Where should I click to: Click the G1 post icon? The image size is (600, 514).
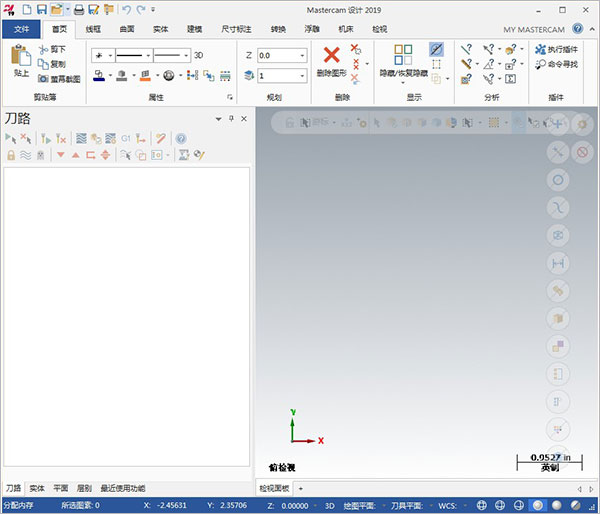[x=126, y=139]
